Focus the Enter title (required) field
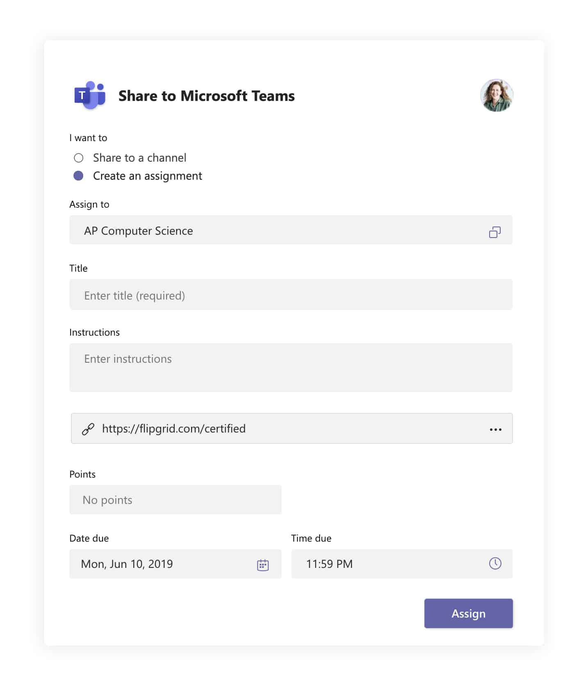 click(290, 295)
